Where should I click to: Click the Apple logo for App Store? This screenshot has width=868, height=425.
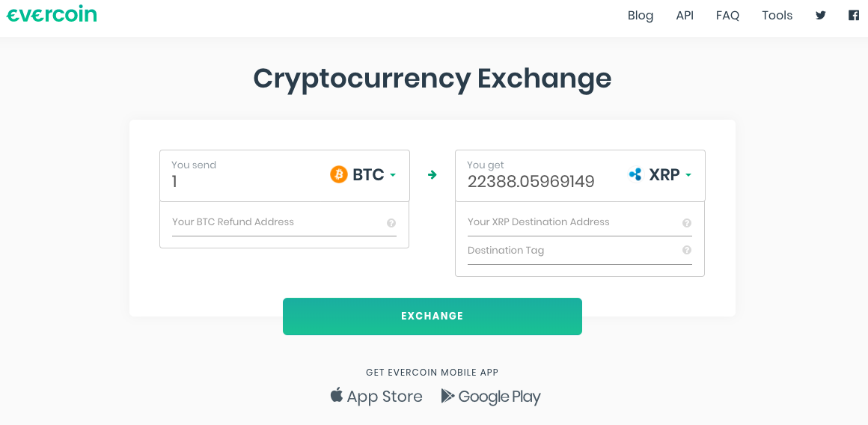point(337,395)
